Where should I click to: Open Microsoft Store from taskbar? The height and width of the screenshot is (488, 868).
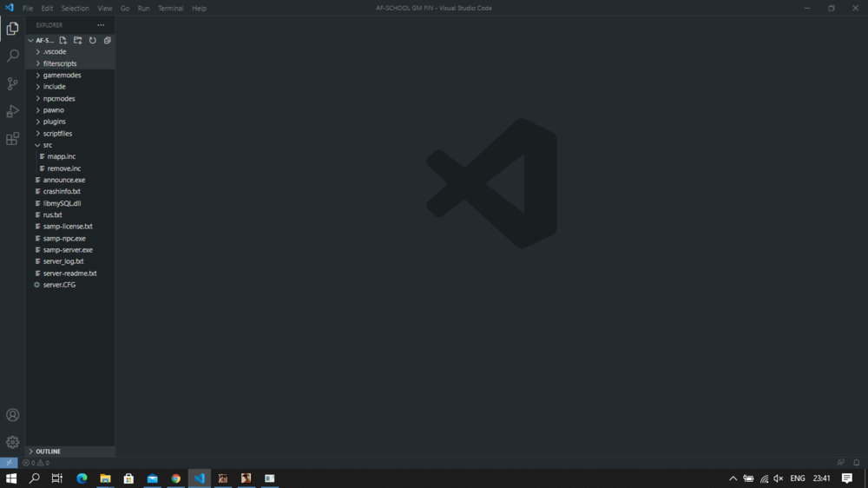coord(128,478)
